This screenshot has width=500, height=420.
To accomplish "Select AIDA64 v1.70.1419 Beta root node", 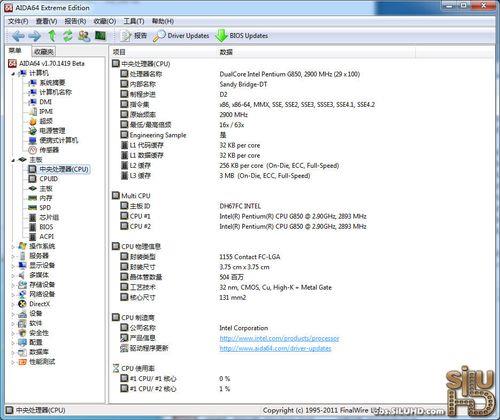I will (x=46, y=63).
